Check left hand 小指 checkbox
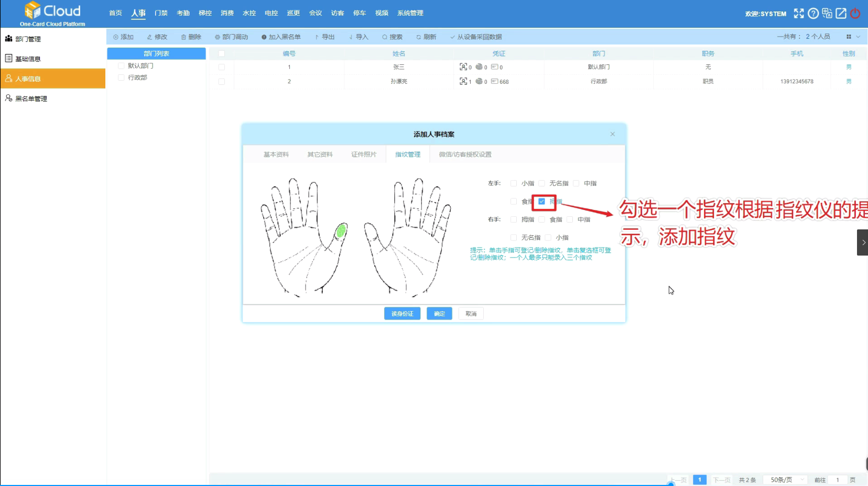868x486 pixels. pos(514,183)
